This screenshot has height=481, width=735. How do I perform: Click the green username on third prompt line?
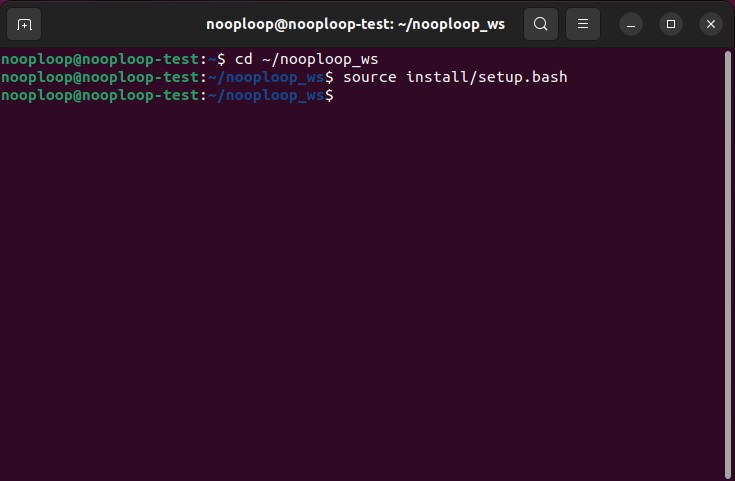100,95
